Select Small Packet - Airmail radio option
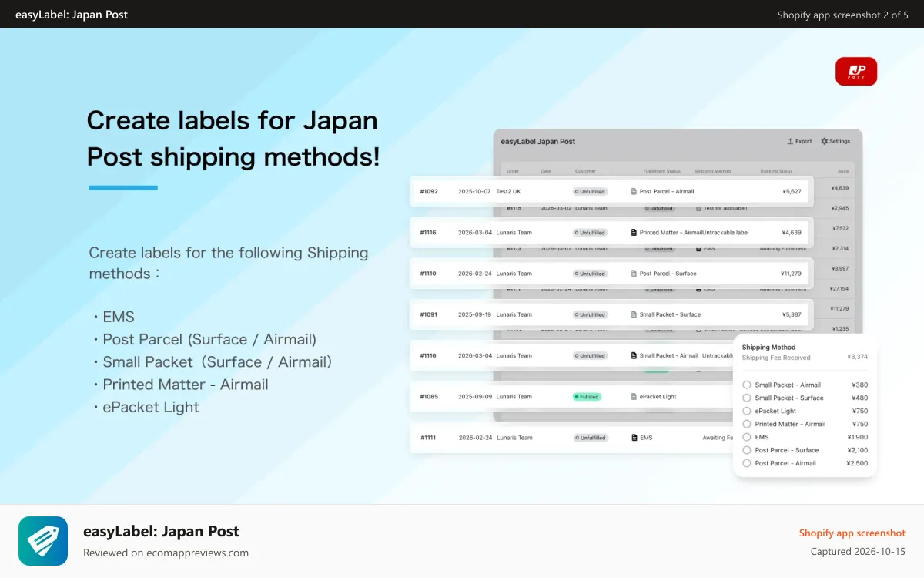Screen dimensions: 924x578 click(746, 385)
